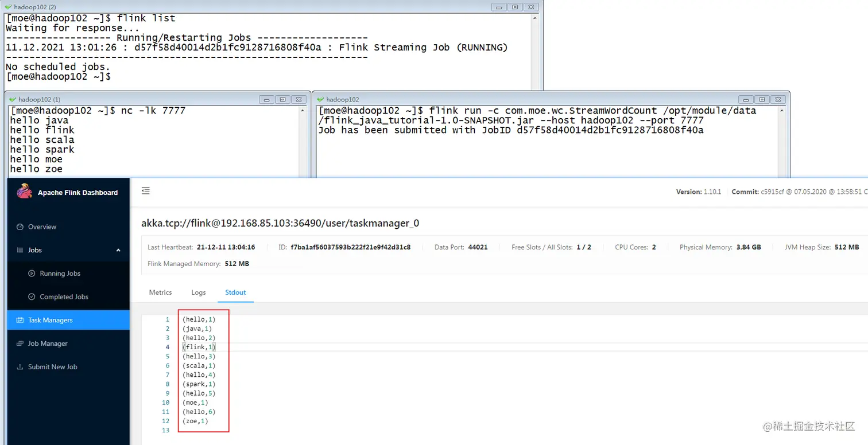Viewport: 868px width, 445px height.
Task: Close the hadoop102 flink run terminal window
Action: pyautogui.click(x=777, y=99)
